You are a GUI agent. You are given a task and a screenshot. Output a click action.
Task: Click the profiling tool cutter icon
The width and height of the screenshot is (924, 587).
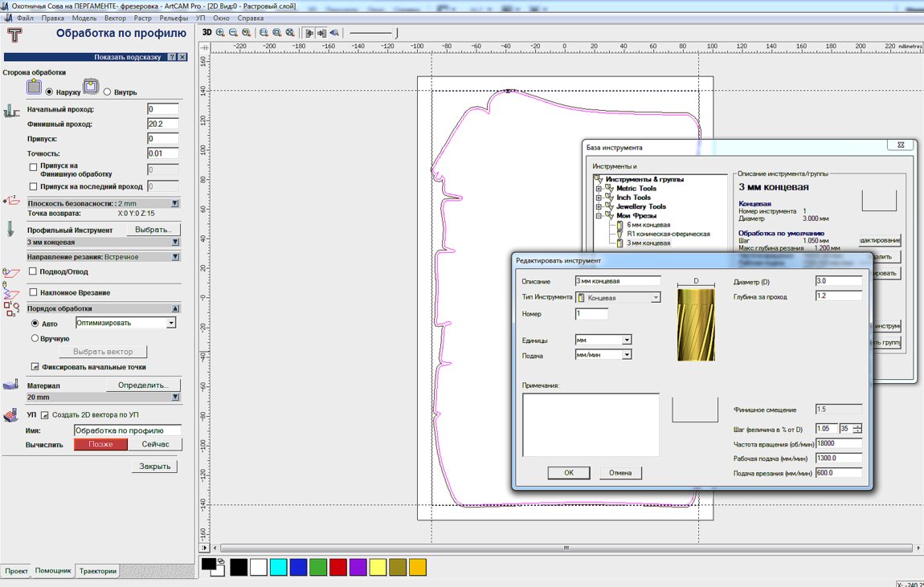click(x=10, y=229)
